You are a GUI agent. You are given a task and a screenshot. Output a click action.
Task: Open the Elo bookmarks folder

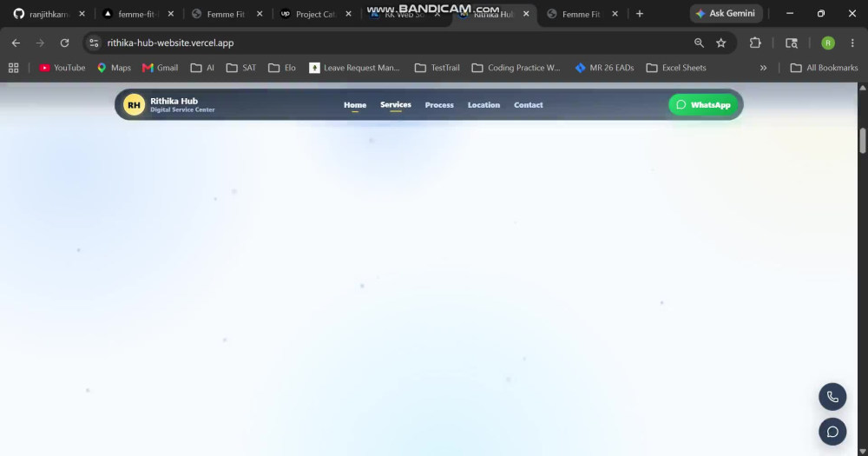[282, 68]
